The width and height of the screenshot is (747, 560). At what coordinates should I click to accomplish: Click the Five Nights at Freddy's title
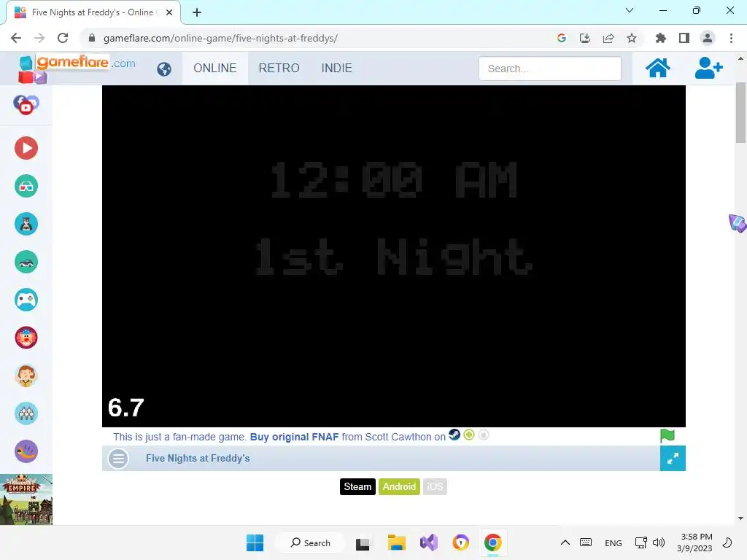pos(198,458)
